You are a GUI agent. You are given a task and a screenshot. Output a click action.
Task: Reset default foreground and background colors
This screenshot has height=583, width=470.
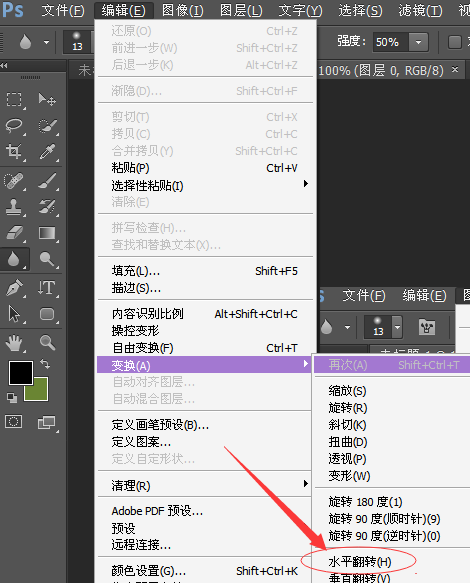click(12, 398)
